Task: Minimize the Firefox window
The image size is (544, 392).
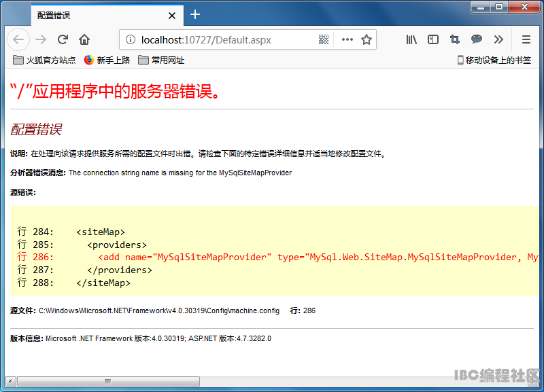Action: pyautogui.click(x=481, y=7)
